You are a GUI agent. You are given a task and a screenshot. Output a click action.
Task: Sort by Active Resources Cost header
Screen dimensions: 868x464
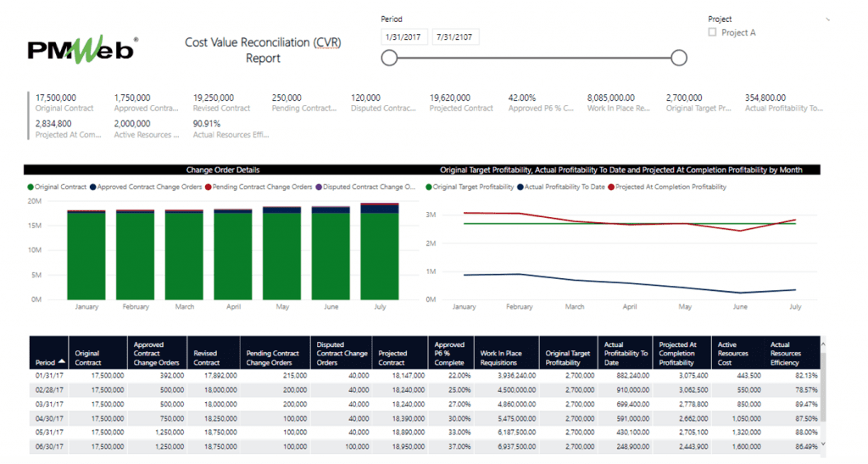tap(737, 352)
